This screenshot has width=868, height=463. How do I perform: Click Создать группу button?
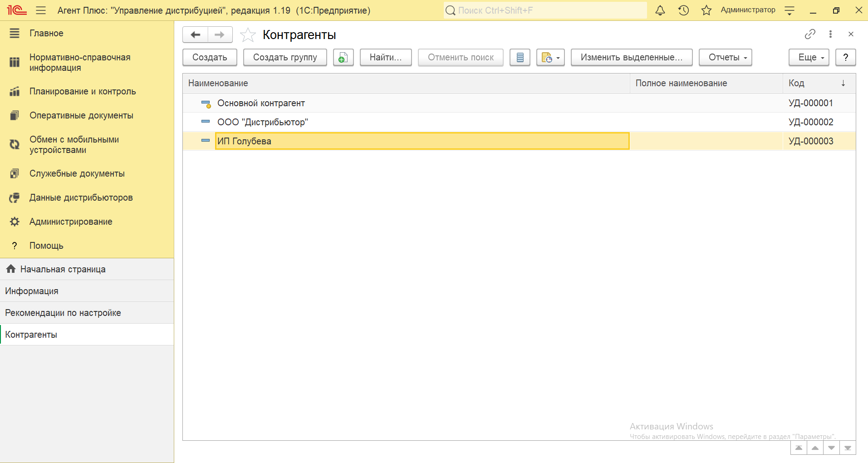click(x=285, y=57)
